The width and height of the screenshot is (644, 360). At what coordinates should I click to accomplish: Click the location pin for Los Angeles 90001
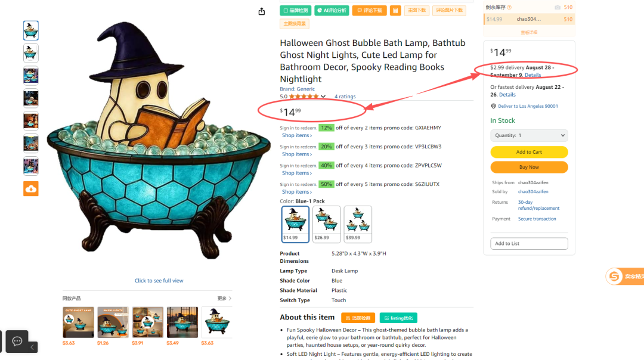click(493, 106)
